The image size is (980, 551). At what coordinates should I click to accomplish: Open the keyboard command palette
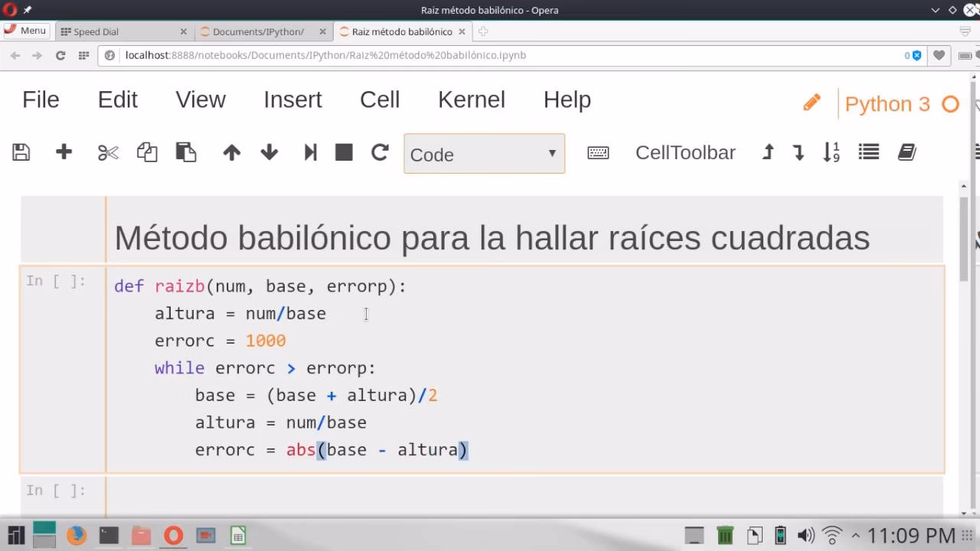click(x=598, y=153)
